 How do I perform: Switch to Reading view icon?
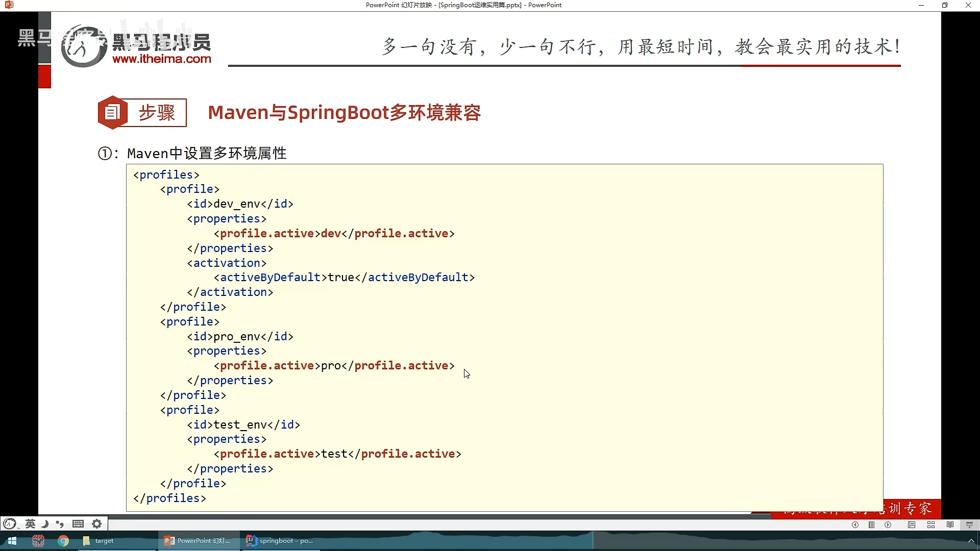pos(950,525)
